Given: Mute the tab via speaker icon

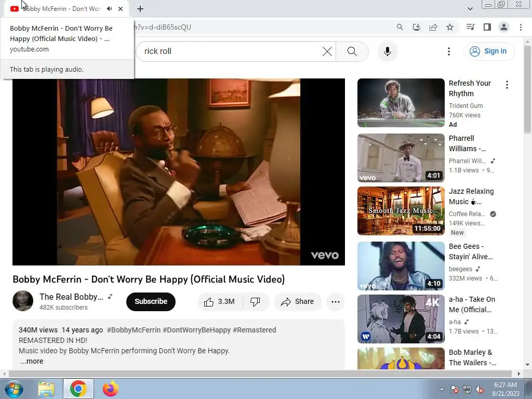Looking at the screenshot, I should pos(109,9).
